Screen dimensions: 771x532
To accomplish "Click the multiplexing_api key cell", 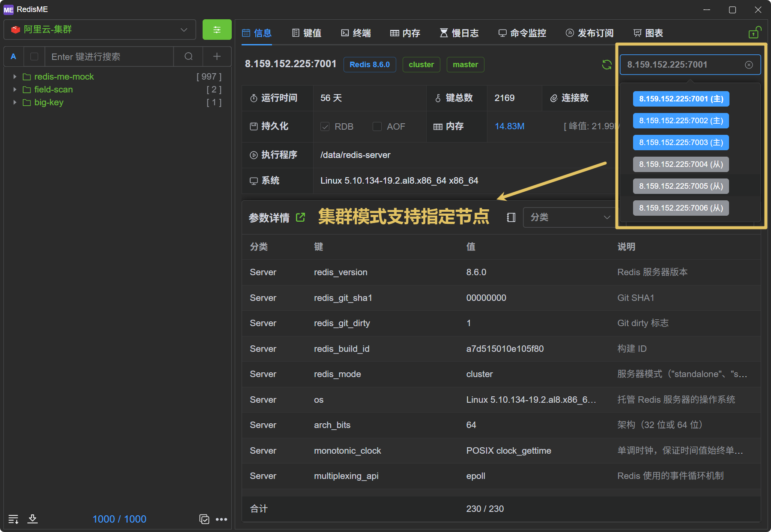I will [346, 476].
